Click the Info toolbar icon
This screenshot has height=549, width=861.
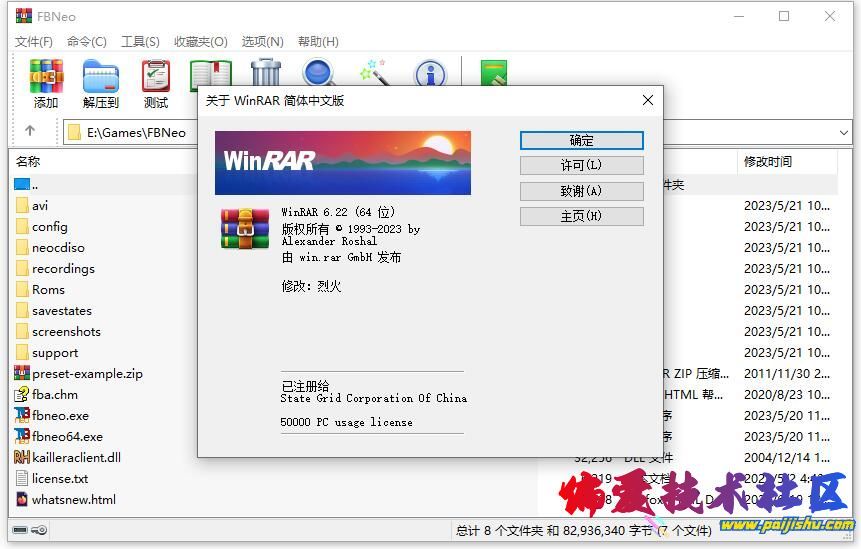pos(430,73)
